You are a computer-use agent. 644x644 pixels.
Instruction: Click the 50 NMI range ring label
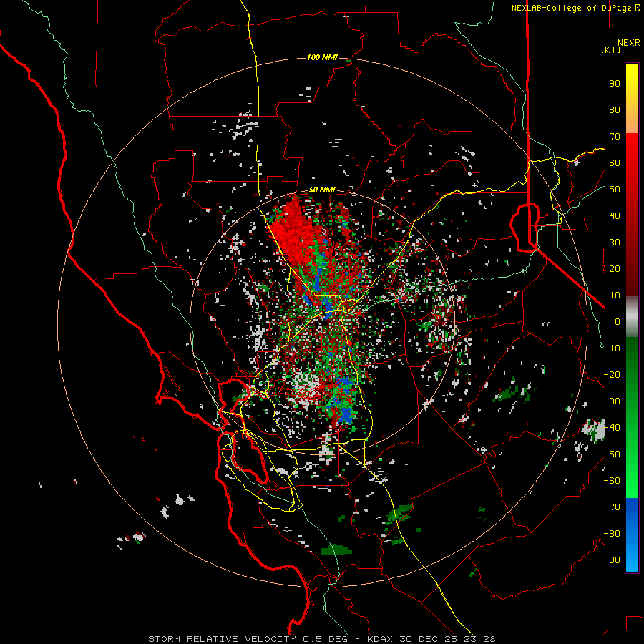[x=322, y=190]
